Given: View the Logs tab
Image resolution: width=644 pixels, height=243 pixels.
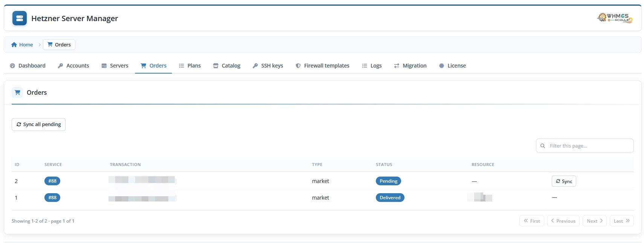Looking at the screenshot, I should [x=372, y=66].
